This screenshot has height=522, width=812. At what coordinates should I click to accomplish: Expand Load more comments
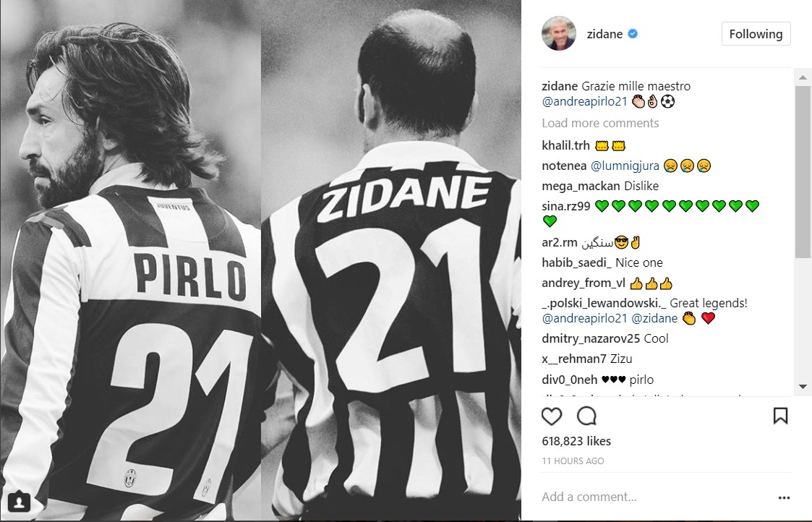coord(600,123)
